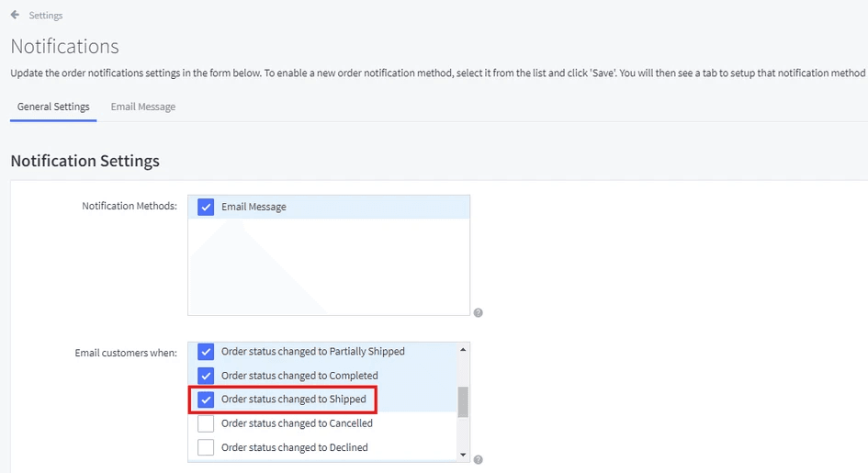This screenshot has width=868, height=473.
Task: Open help icon for Notification Methods
Action: click(479, 312)
